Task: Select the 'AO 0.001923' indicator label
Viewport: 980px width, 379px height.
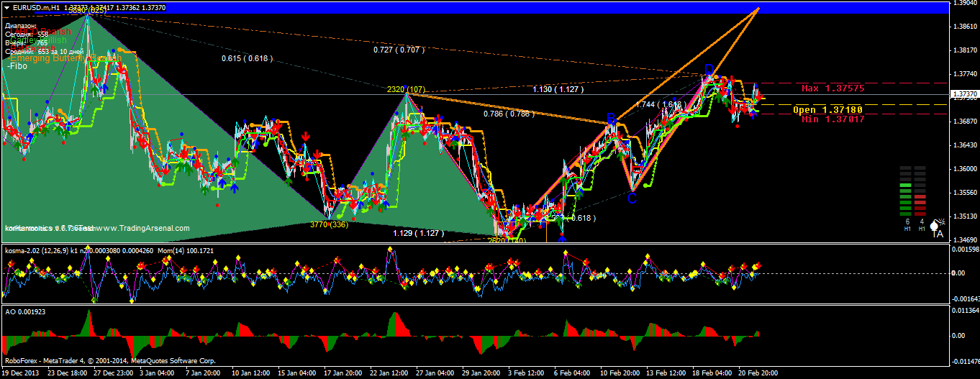Action: pos(24,311)
